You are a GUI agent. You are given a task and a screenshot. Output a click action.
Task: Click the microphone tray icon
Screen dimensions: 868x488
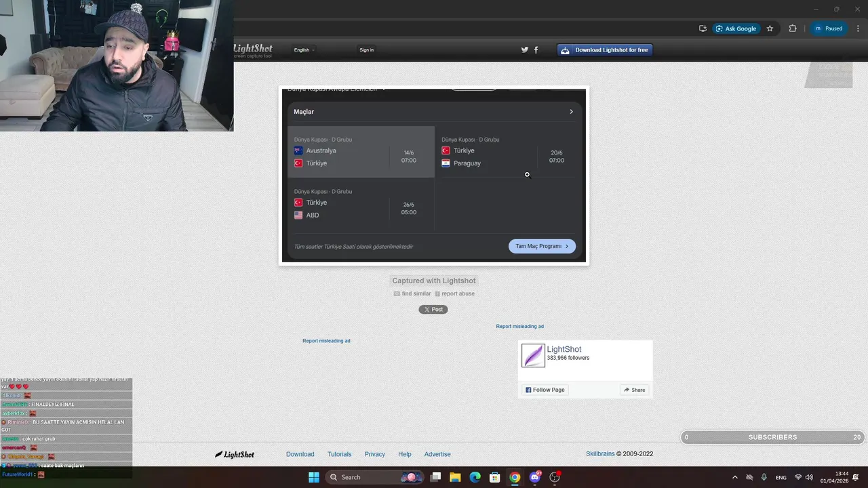click(764, 477)
